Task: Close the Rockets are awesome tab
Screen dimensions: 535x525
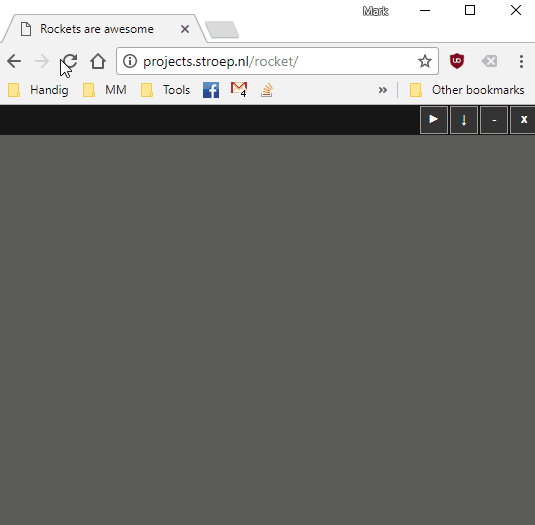Action: pyautogui.click(x=185, y=29)
